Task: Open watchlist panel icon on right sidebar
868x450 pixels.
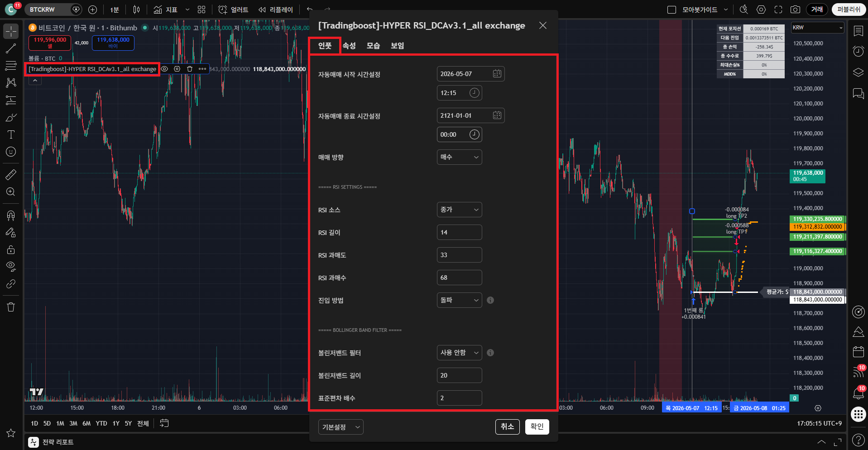Action: tap(858, 31)
